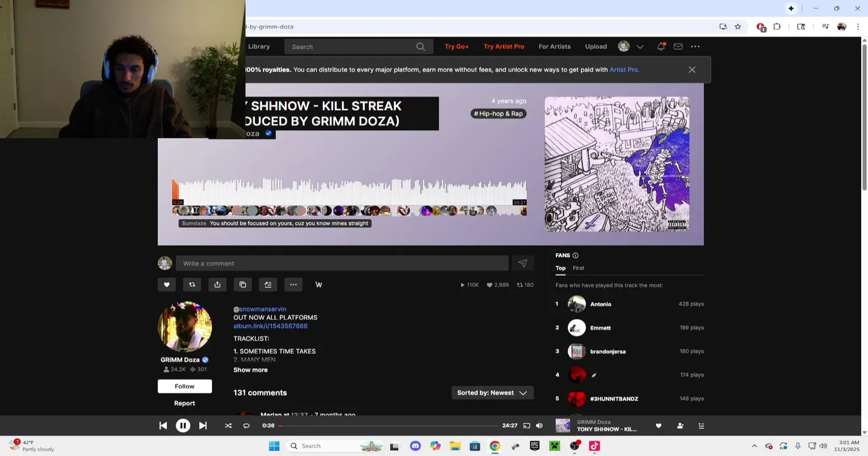Screen dimensions: 868x456
Task: Repost the track using the repost icon
Action: (x=192, y=285)
